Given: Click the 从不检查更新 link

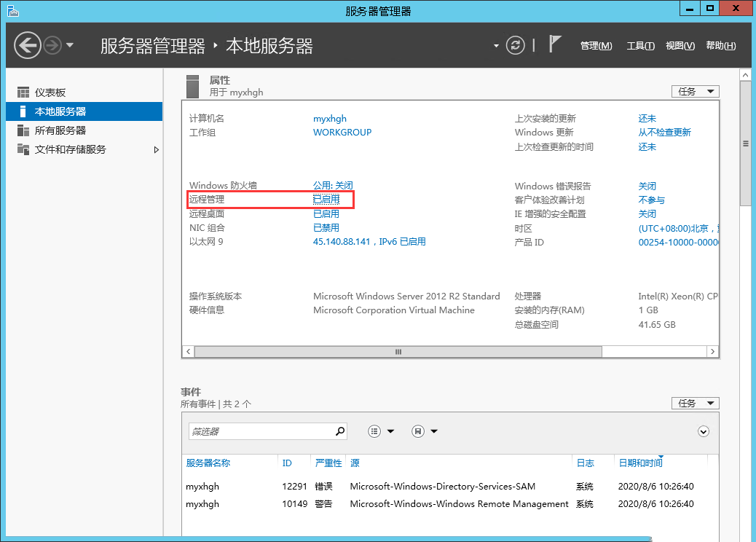Looking at the screenshot, I should (664, 132).
